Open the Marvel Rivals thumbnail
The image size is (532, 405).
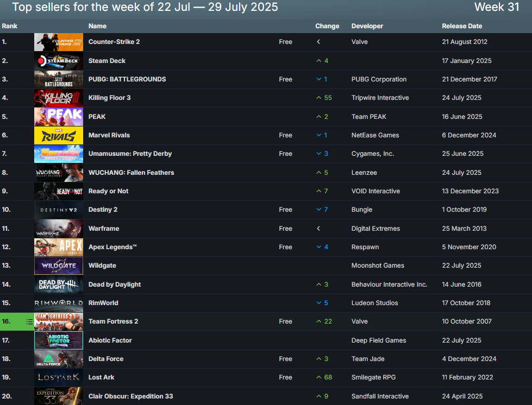coord(59,135)
